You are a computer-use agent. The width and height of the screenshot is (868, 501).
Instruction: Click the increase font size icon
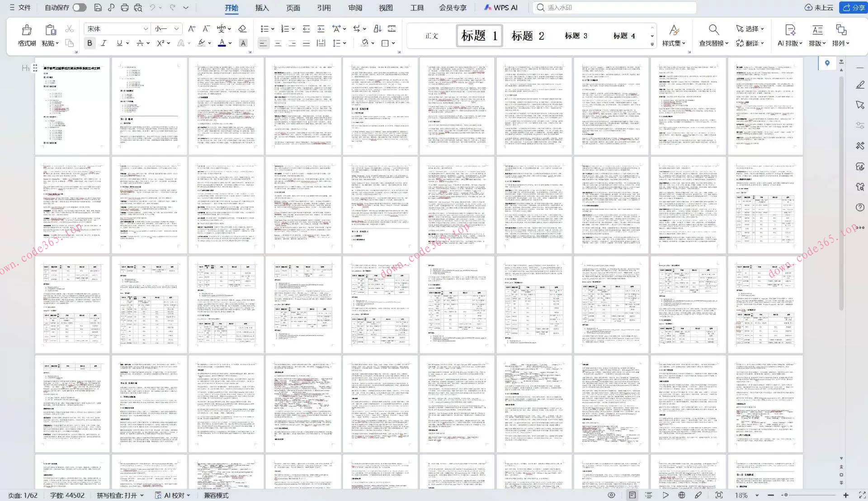click(192, 29)
